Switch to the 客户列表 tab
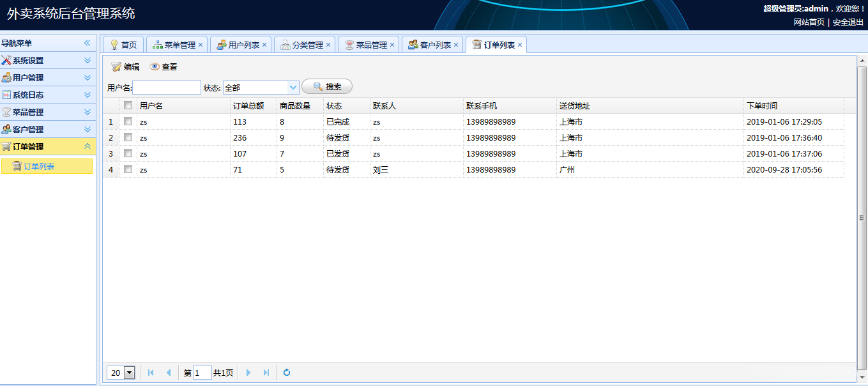 click(432, 45)
